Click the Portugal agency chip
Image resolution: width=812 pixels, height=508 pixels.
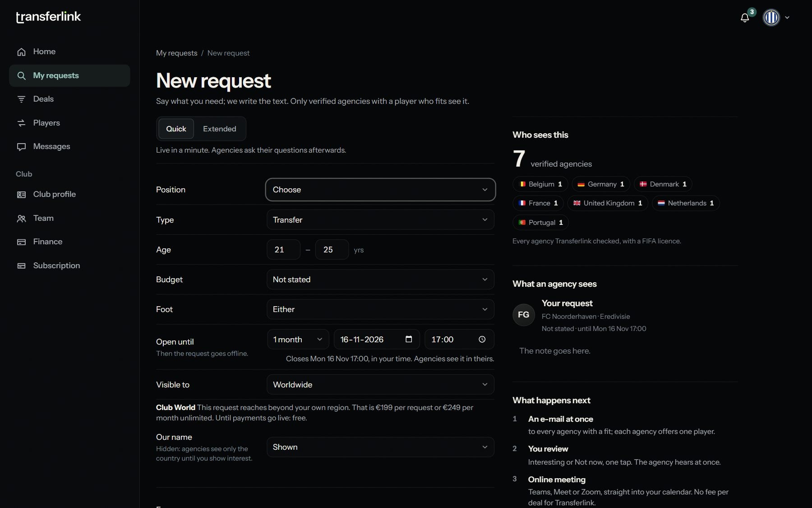click(x=540, y=223)
